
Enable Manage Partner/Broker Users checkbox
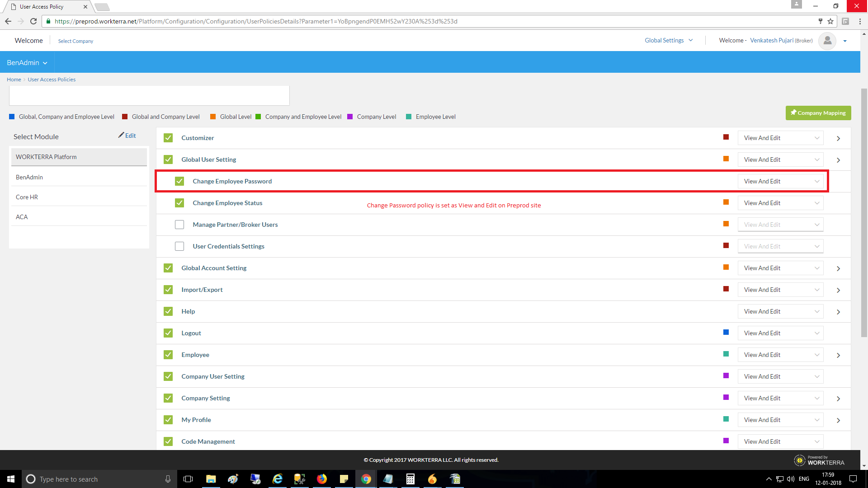(179, 225)
